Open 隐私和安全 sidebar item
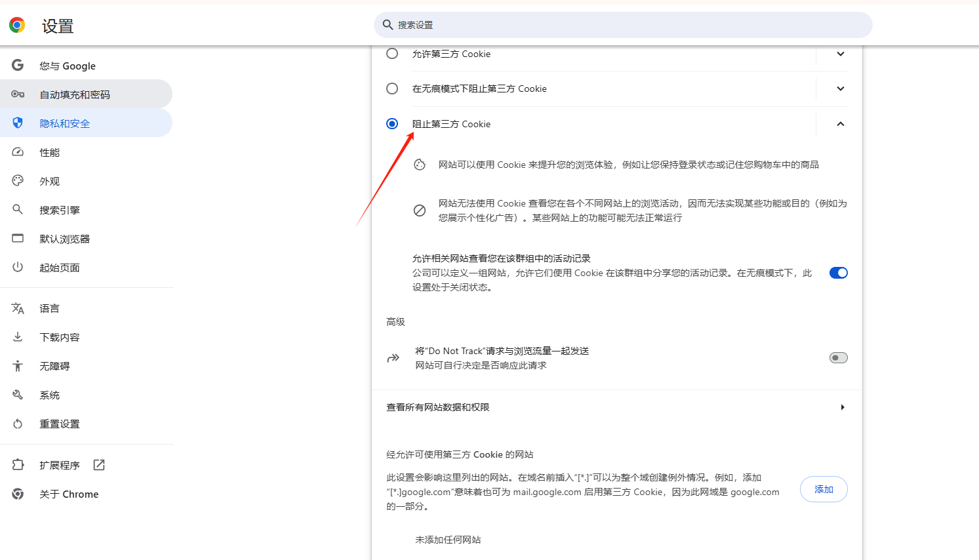The width and height of the screenshot is (979, 560). [x=86, y=123]
